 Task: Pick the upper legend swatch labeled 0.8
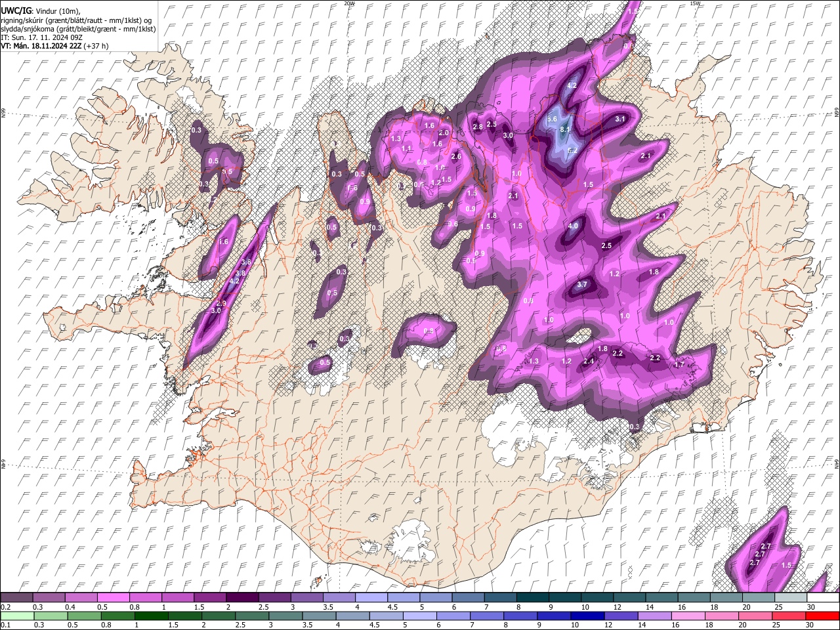pos(145,598)
